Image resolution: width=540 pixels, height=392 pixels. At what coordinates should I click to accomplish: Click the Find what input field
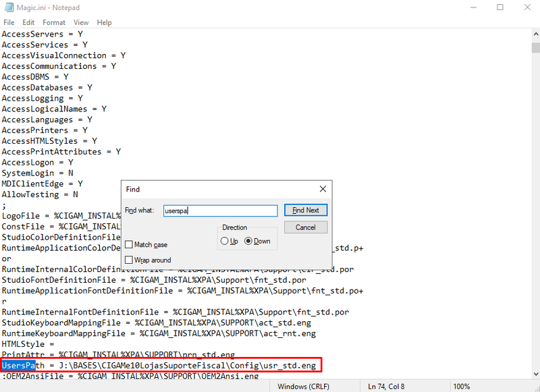coord(221,211)
